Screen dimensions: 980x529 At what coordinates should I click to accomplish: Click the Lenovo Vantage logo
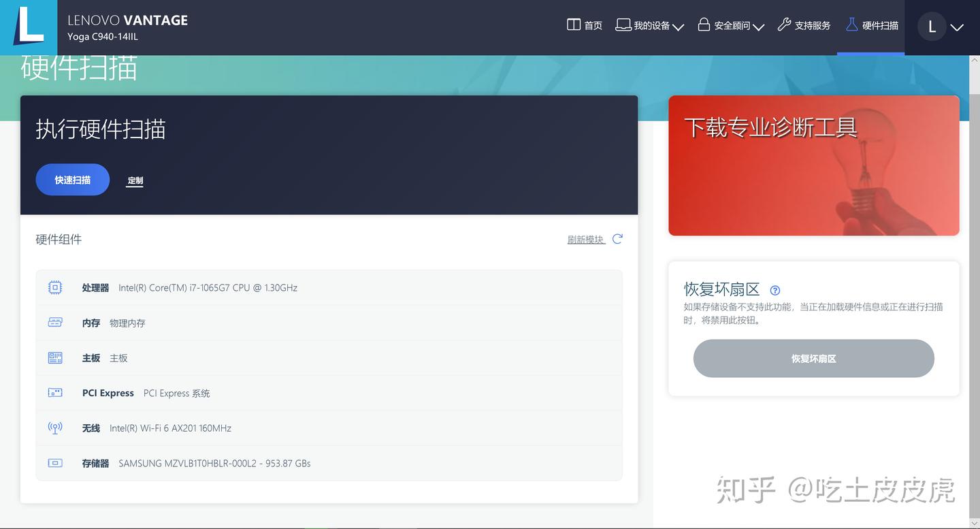click(x=27, y=27)
